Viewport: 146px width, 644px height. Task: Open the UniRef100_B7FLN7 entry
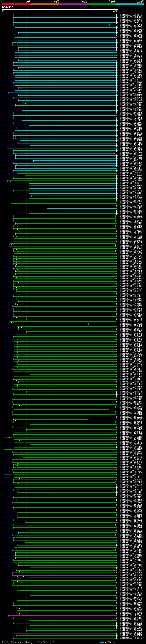tap(131, 32)
